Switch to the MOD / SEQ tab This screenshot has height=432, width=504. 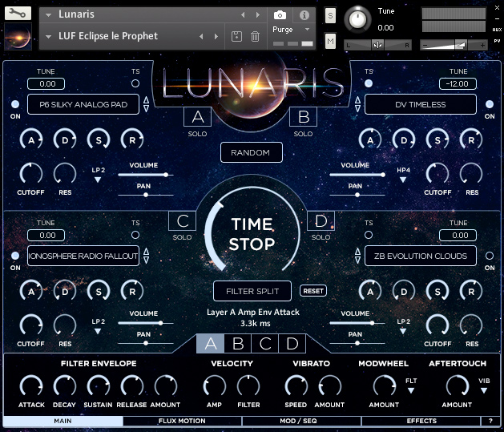(301, 421)
